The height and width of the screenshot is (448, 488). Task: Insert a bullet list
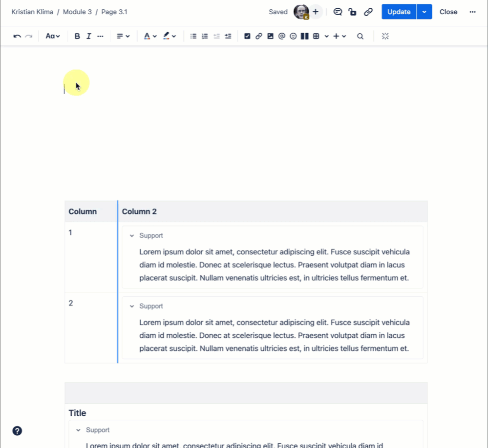coord(193,37)
